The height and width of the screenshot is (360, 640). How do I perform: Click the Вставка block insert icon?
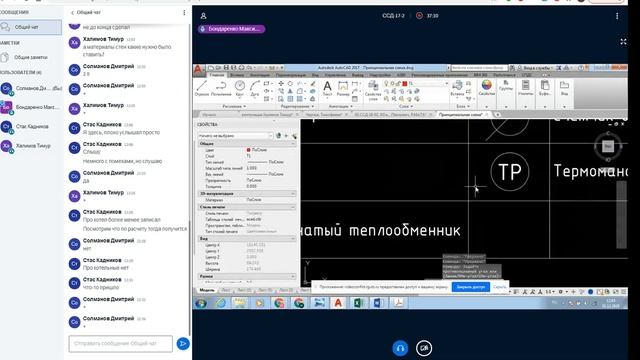pyautogui.click(x=458, y=88)
